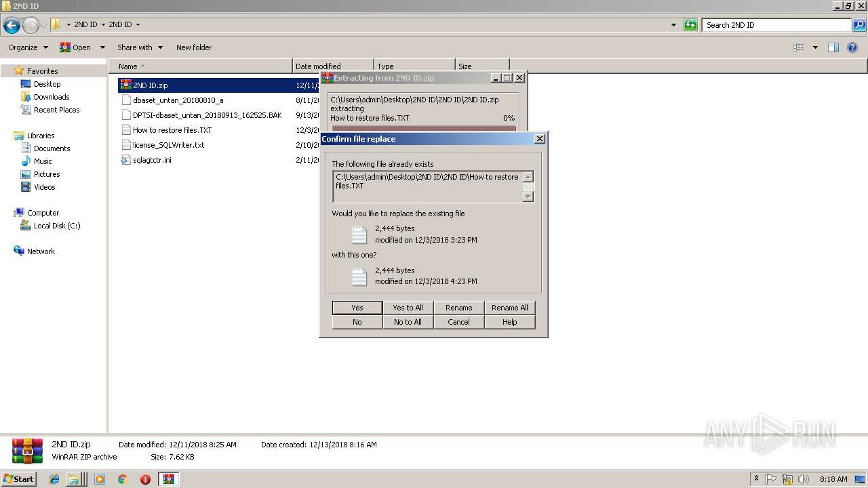Launch Opera browser from taskbar
Image resolution: width=868 pixels, height=488 pixels.
point(145,479)
